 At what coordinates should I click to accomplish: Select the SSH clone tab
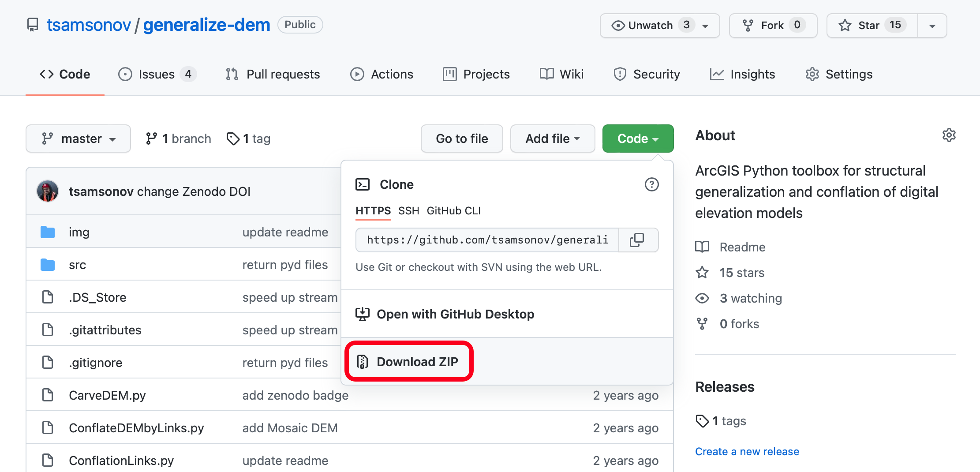[409, 211]
